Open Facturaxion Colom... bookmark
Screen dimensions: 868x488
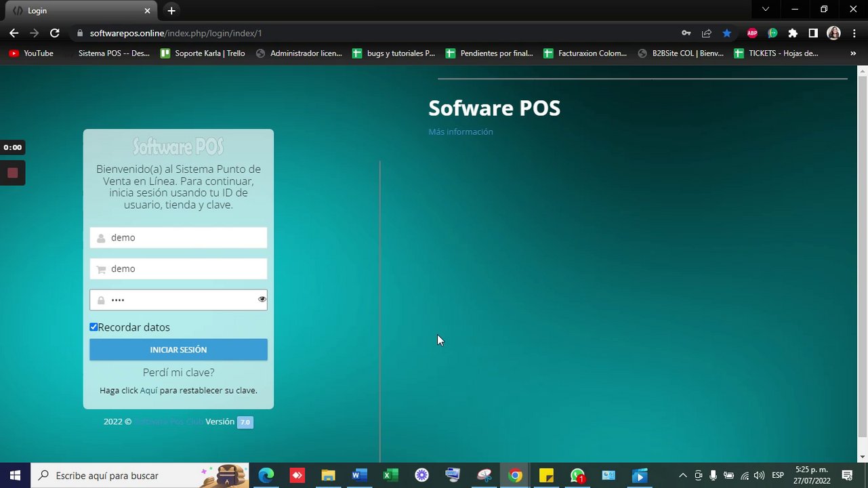coord(585,53)
